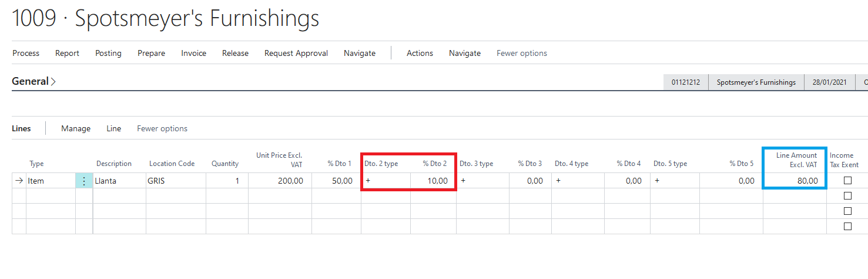Open the Report menu

67,53
